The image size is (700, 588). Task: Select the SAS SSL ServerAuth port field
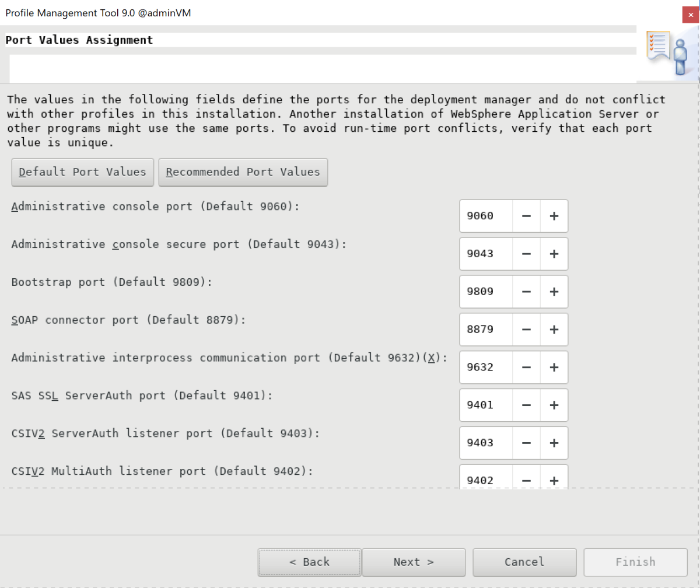(486, 405)
